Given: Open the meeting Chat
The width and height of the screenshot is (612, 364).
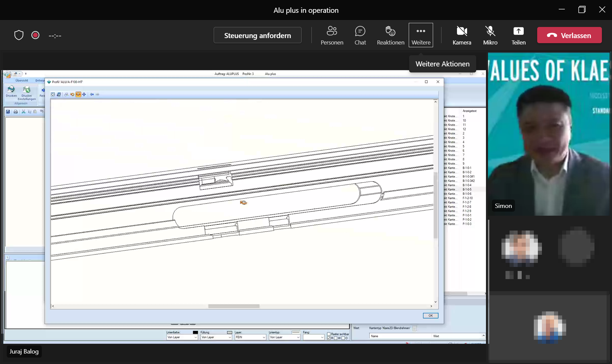Looking at the screenshot, I should point(360,35).
